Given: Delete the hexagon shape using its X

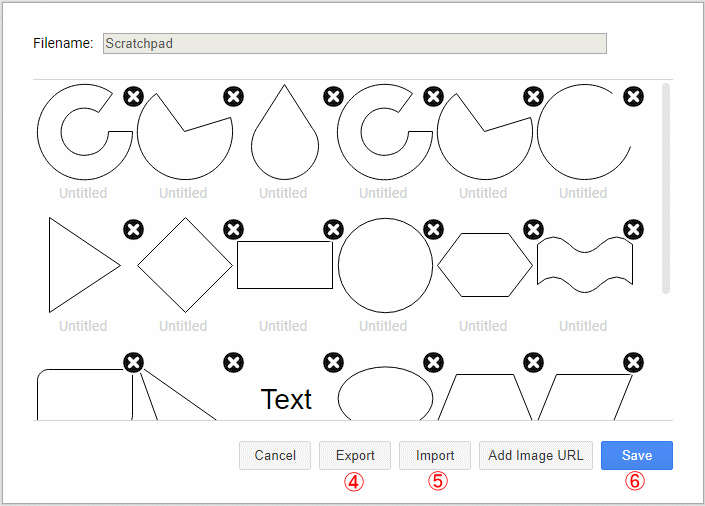Looking at the screenshot, I should coord(533,230).
